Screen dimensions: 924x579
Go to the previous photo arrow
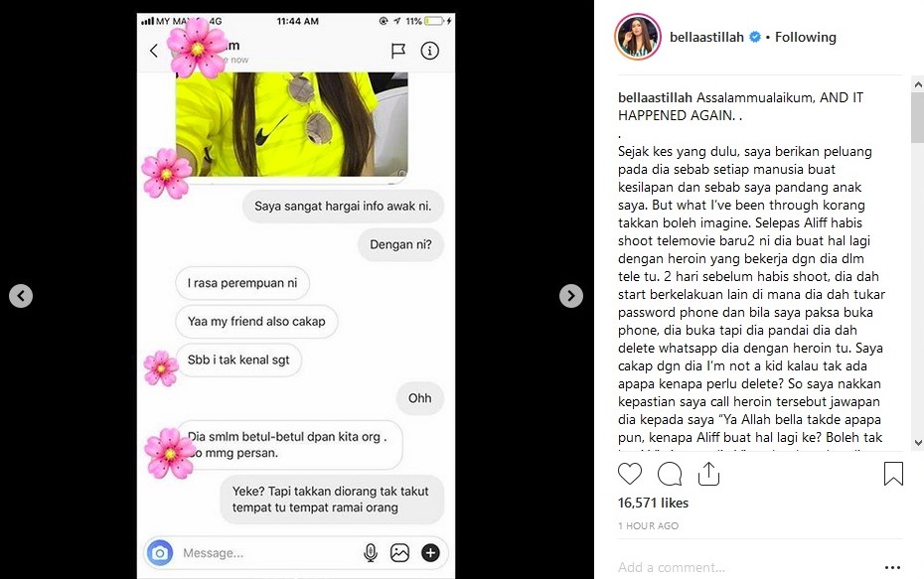[21, 296]
